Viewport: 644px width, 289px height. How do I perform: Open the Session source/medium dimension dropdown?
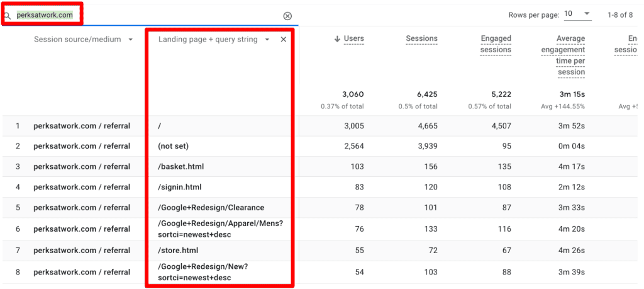tap(131, 40)
